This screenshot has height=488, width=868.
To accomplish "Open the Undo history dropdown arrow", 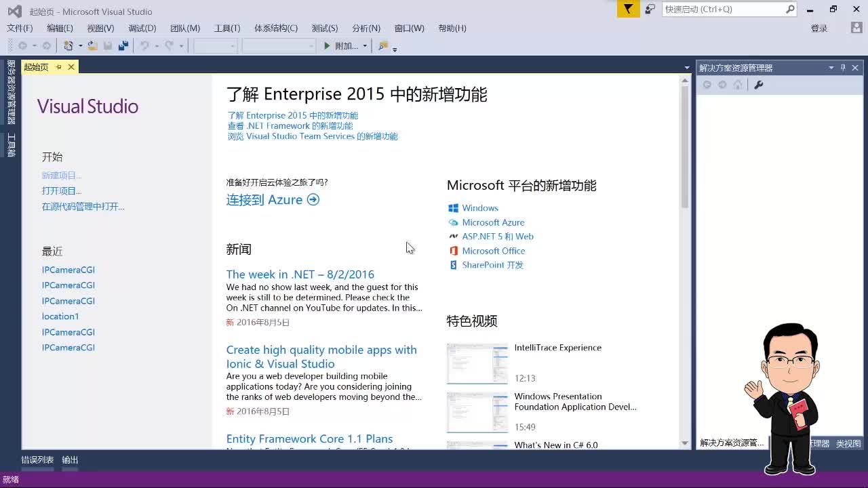I will [156, 45].
